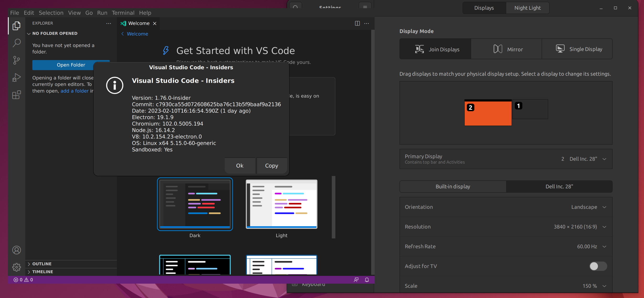The width and height of the screenshot is (644, 298).
Task: Open the Terminal menu
Action: [123, 12]
